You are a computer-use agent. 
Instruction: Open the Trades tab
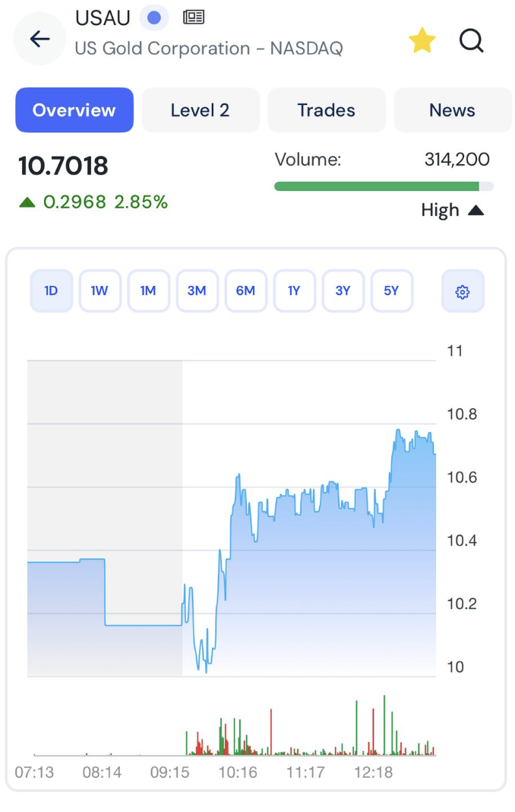pos(327,109)
